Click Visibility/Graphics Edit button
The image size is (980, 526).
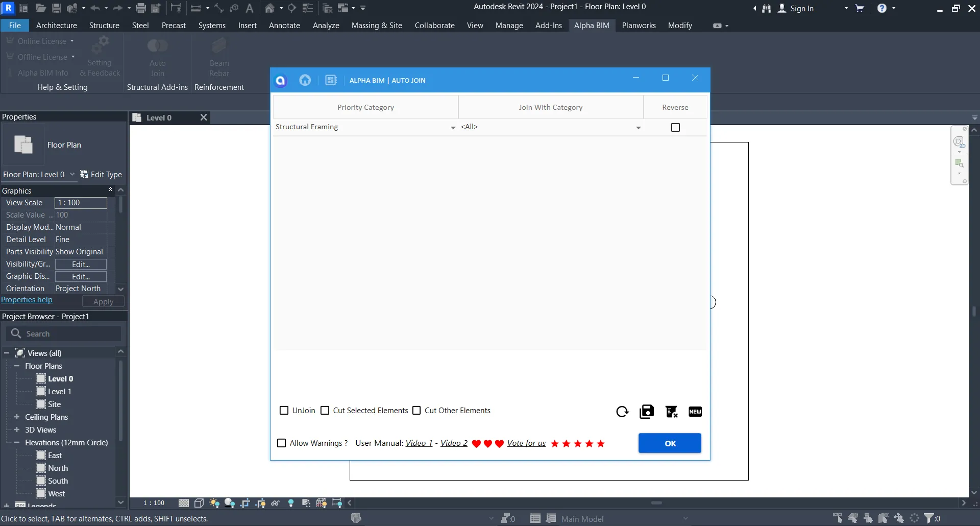point(81,264)
